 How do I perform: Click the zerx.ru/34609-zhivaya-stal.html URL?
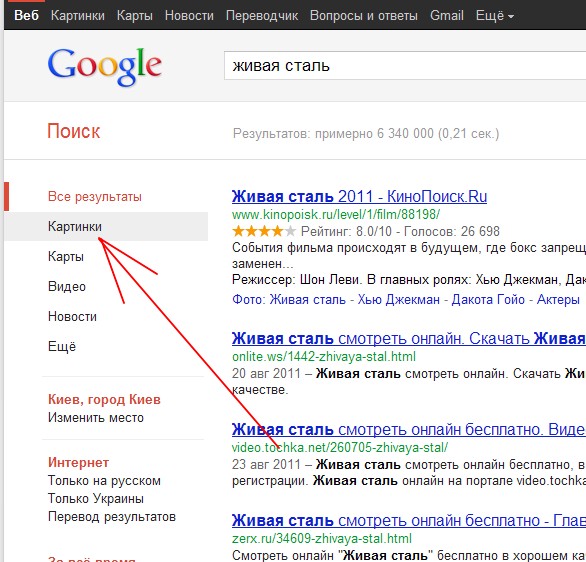[322, 538]
